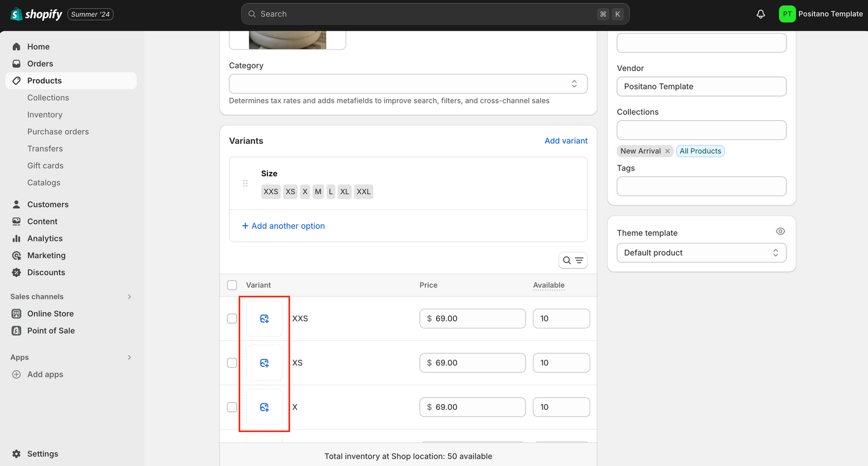
Task: Preview theme template with eye icon
Action: click(x=780, y=231)
